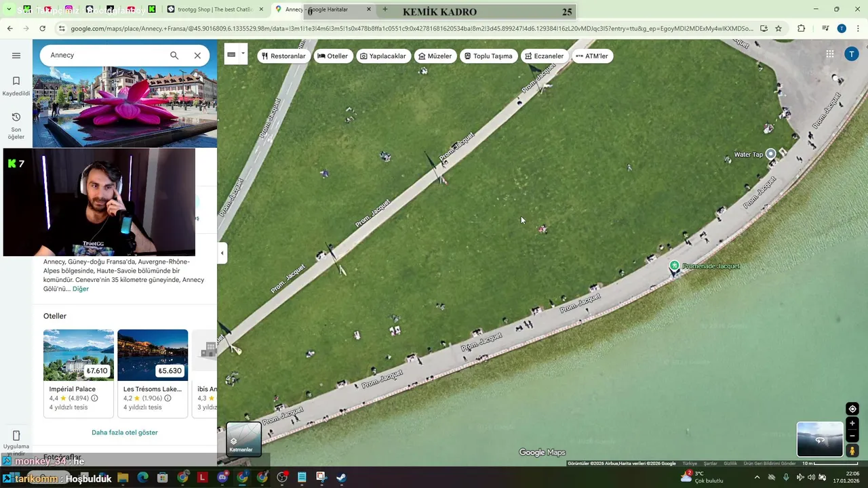Viewport: 868px width, 488px height.
Task: Select the Street View Pegman
Action: point(852,451)
